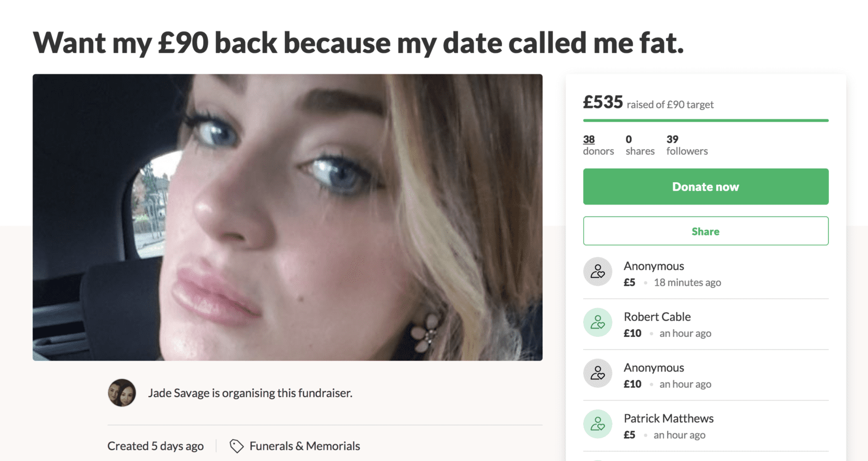Click the green Donate now button
This screenshot has width=868, height=461.
[705, 187]
